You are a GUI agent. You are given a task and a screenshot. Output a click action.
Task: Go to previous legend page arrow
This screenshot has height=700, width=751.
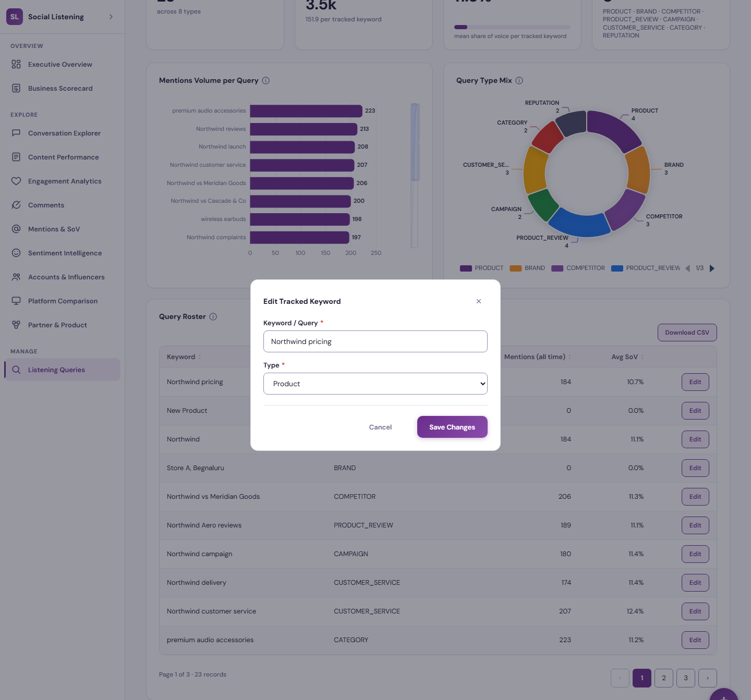coord(687,268)
